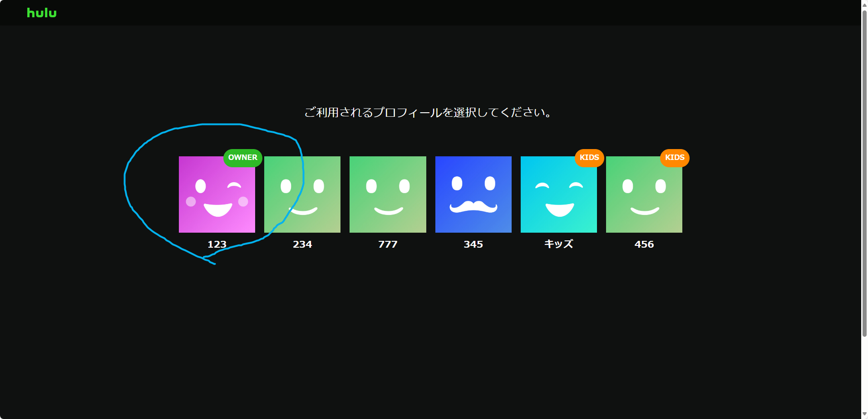Click the scrollbar up arrow
The width and height of the screenshot is (868, 419).
pos(864,4)
